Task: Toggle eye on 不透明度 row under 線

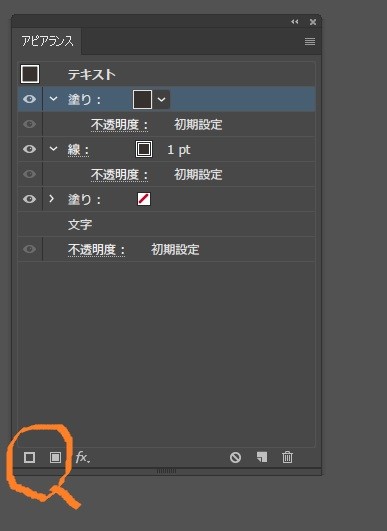Action: coord(29,174)
